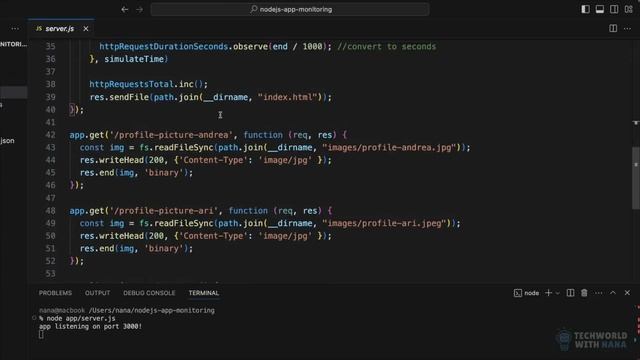640x360 pixels.
Task: Click 'simulateTime' on line 36
Action: (x=134, y=59)
